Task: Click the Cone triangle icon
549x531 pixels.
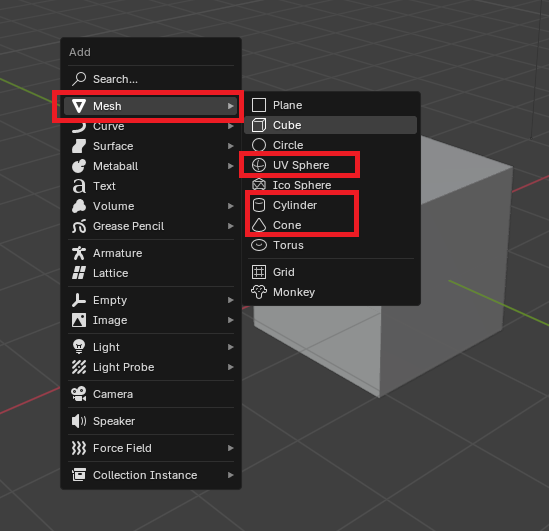Action: tap(259, 225)
